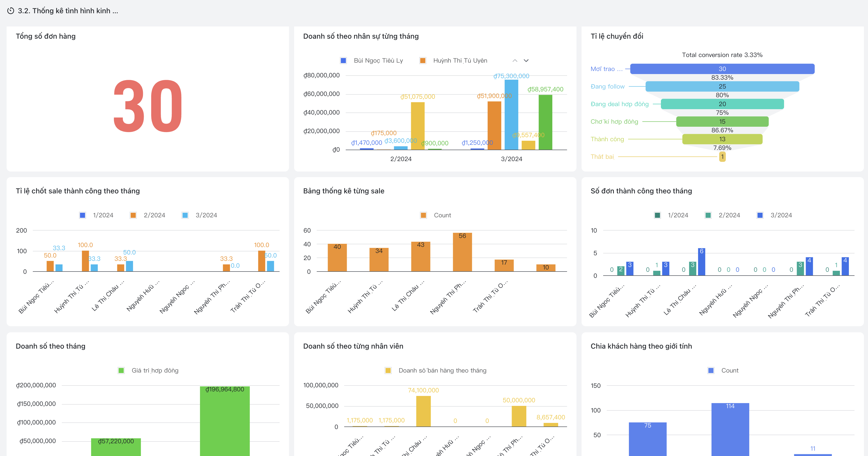Click the bar labeled 40 in sale statistics
Viewport: 868px width, 456px height.
(337, 258)
